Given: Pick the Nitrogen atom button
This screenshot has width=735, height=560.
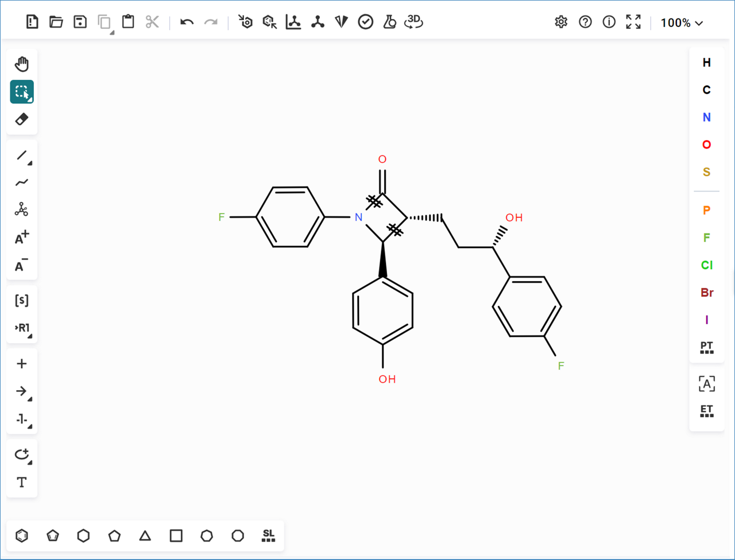Looking at the screenshot, I should click(x=707, y=117).
